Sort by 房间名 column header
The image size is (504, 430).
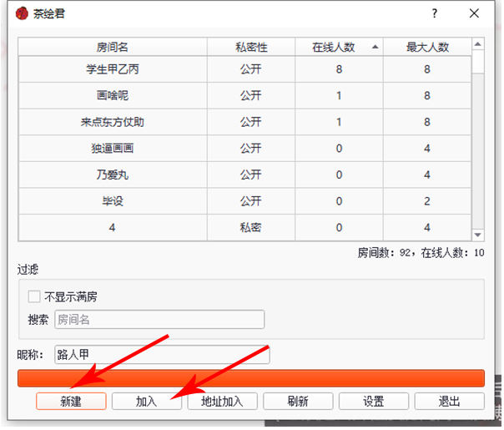[113, 47]
